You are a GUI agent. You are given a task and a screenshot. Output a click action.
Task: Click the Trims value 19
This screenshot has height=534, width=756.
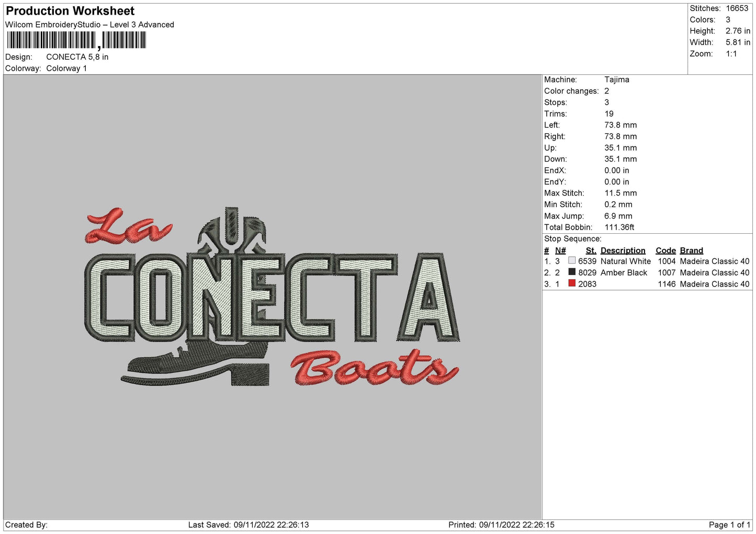tap(609, 113)
